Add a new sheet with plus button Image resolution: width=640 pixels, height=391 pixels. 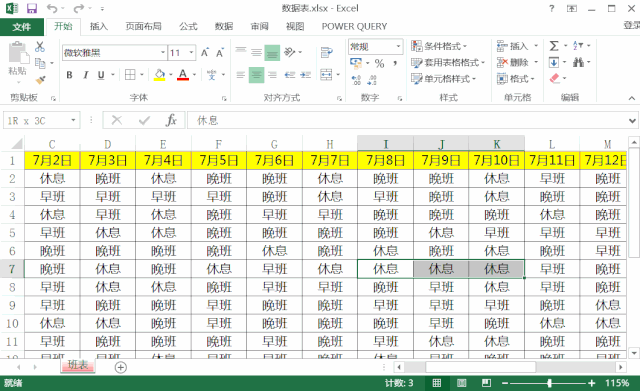pos(120,367)
